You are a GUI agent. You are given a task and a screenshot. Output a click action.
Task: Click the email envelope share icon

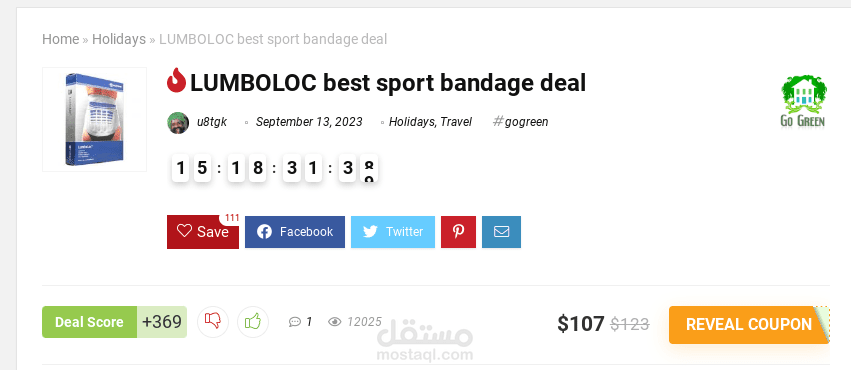point(501,232)
